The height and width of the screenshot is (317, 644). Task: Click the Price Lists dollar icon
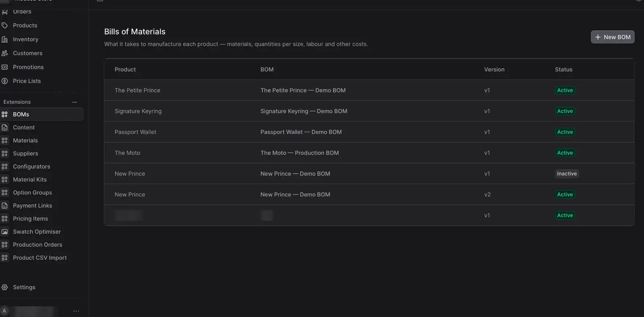[4, 81]
